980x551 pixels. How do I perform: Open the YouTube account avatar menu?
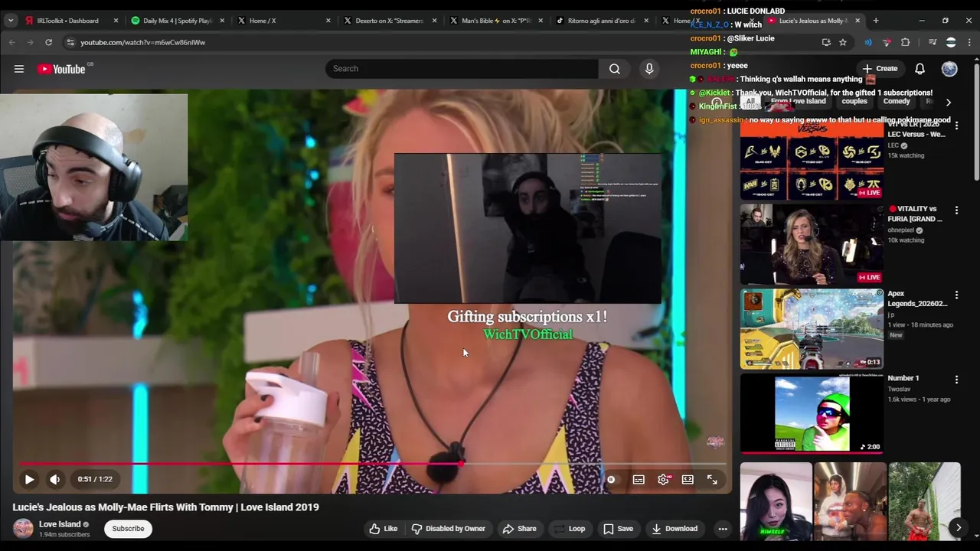949,69
